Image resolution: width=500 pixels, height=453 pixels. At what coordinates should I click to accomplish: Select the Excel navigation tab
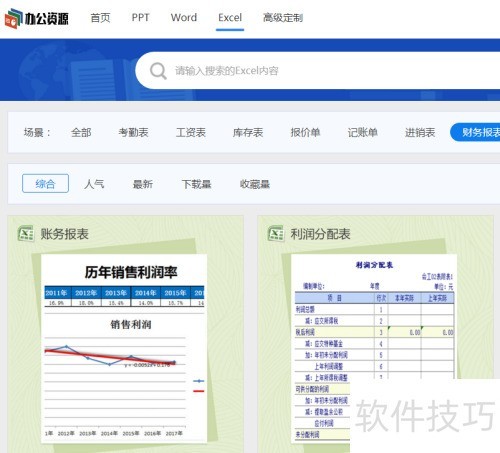[x=230, y=18]
